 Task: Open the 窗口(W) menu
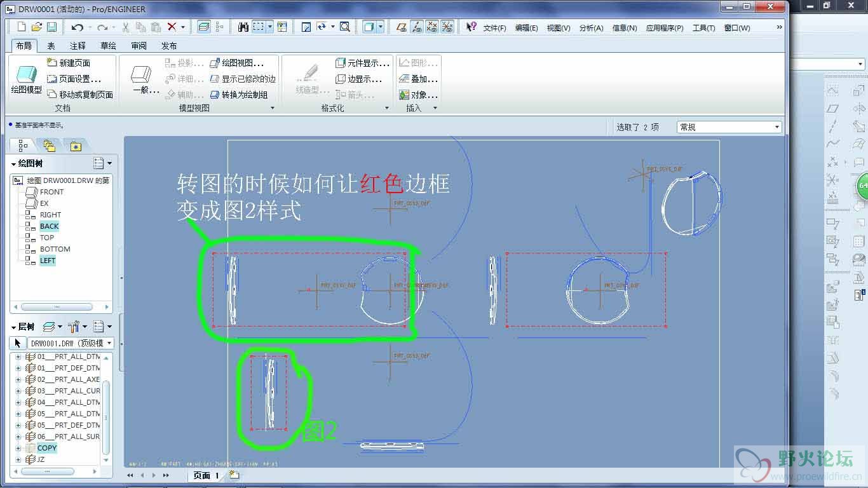[x=737, y=28]
